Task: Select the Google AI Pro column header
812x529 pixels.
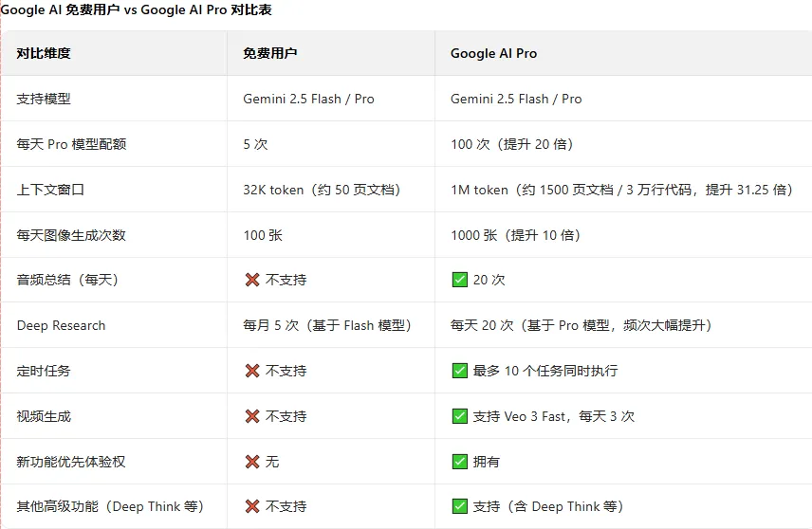Action: point(493,53)
